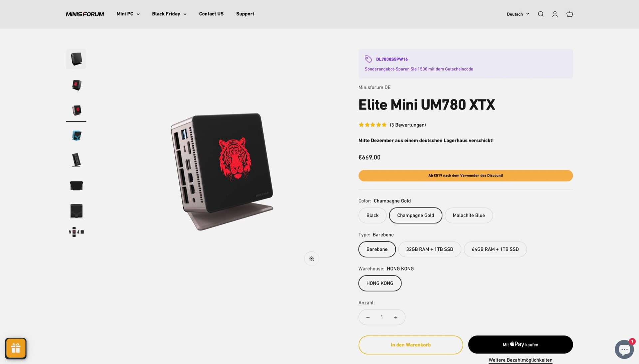Choose the 32GB RAM + 1TB SSD type

point(429,249)
